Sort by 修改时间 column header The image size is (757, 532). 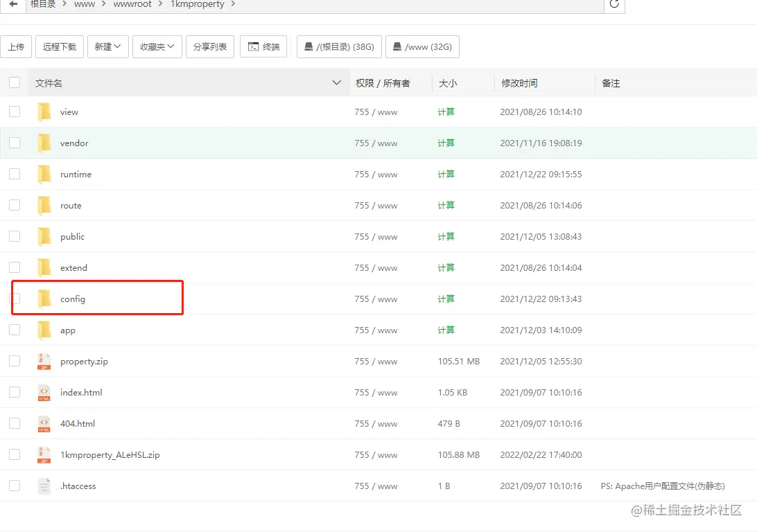[x=519, y=83]
